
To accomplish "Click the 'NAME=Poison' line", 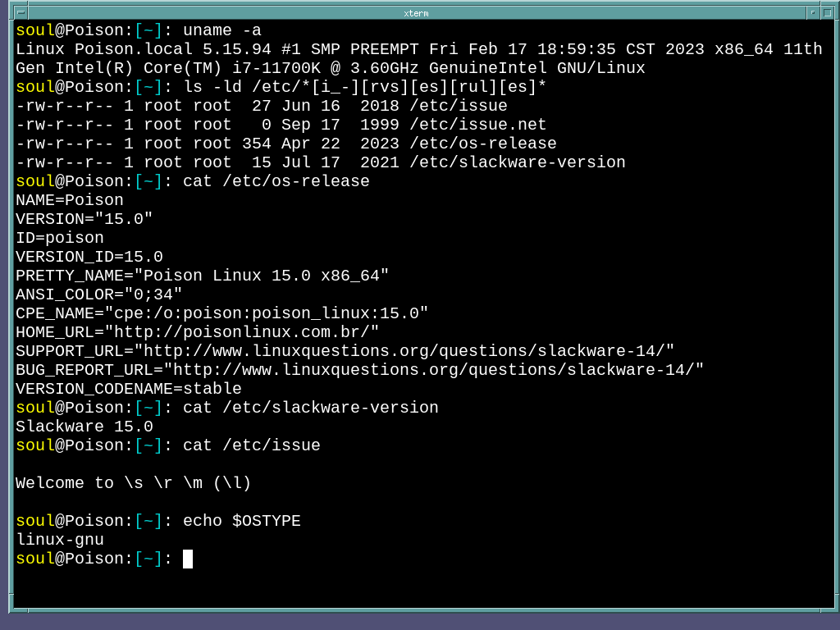I will (70, 200).
